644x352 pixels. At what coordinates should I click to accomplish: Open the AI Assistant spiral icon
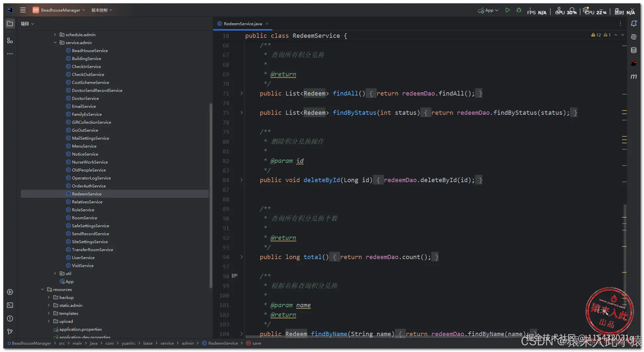634,37
